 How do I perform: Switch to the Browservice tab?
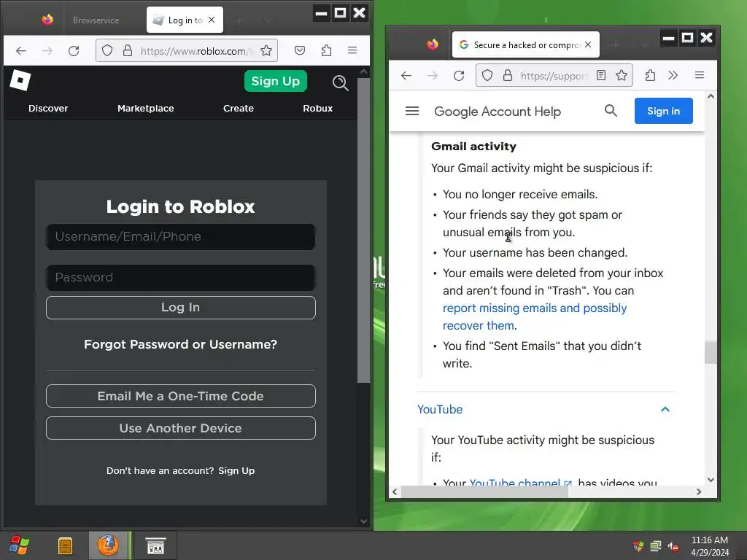tap(96, 20)
